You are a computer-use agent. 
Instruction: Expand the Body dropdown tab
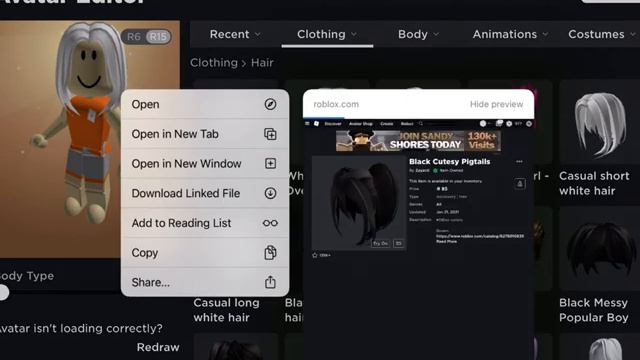click(x=418, y=34)
